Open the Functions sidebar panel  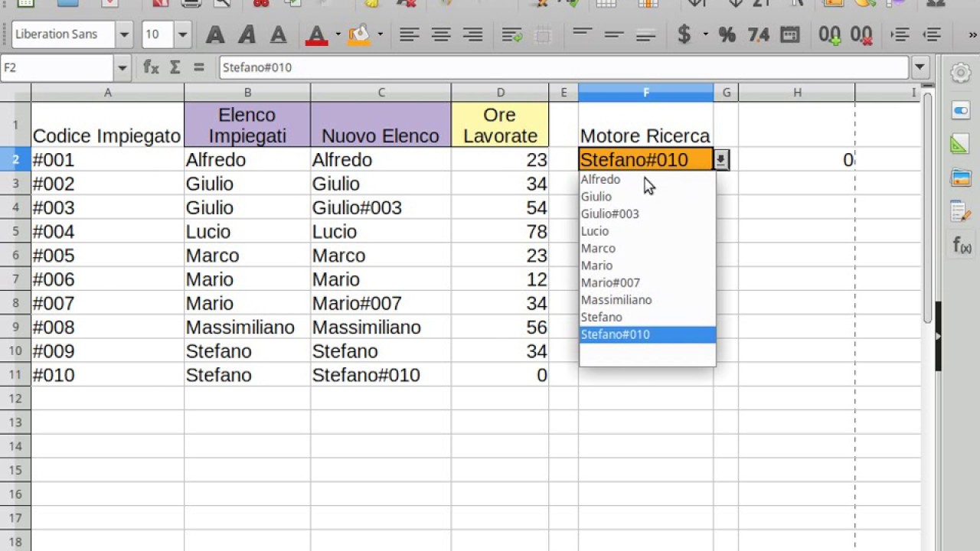[x=961, y=245]
